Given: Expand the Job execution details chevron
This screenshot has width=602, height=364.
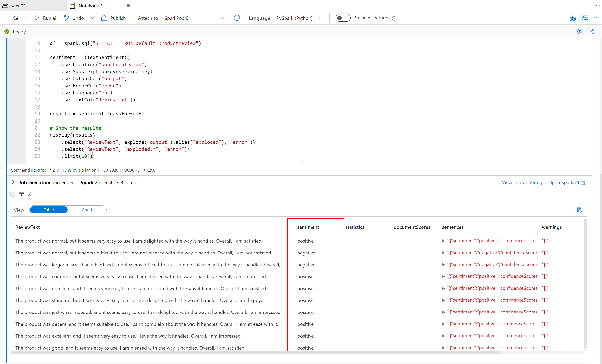Looking at the screenshot, I should (x=13, y=182).
